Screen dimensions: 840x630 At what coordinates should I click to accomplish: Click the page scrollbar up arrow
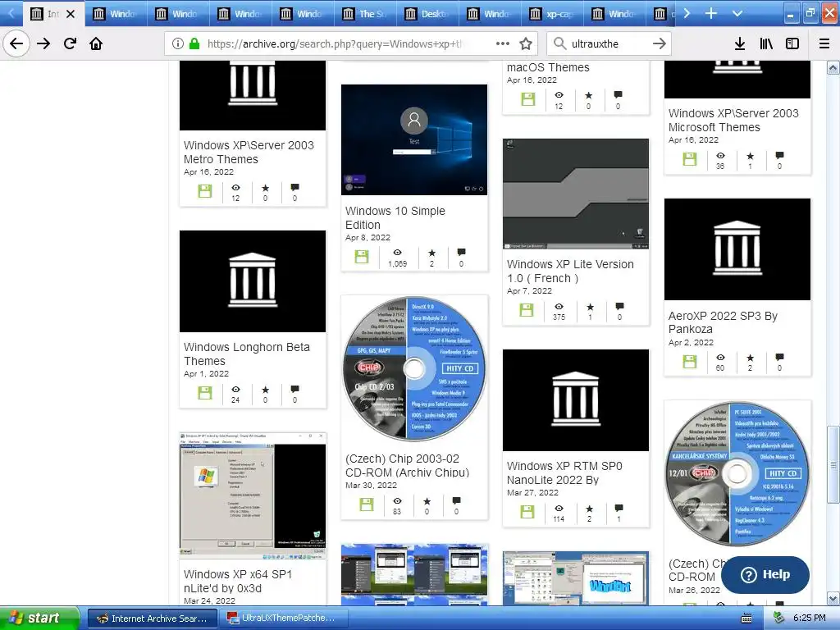coord(833,67)
